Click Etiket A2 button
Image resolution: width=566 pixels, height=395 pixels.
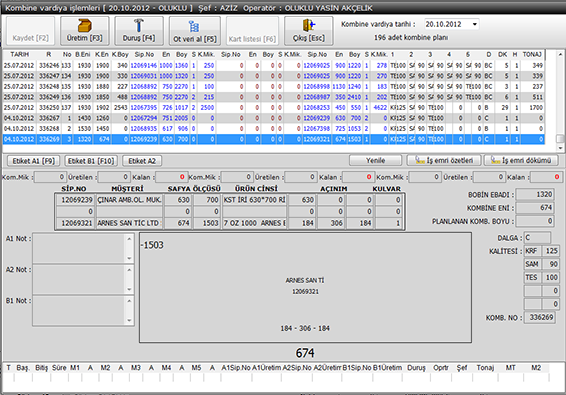(142, 161)
